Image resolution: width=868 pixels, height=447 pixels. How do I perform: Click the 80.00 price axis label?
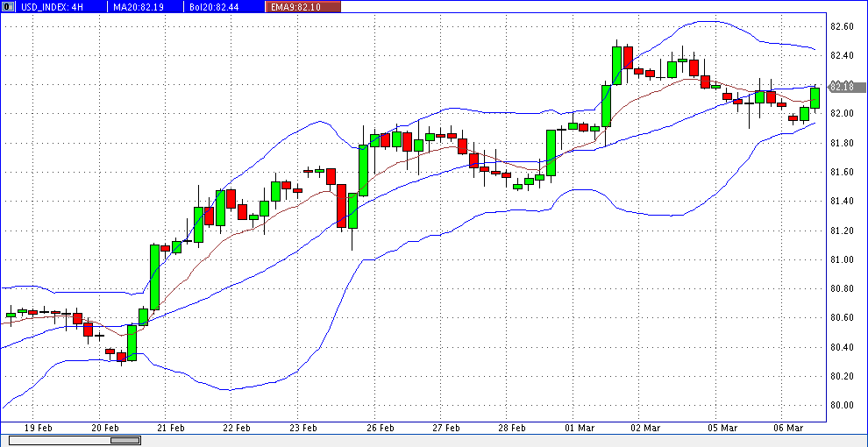pos(842,405)
